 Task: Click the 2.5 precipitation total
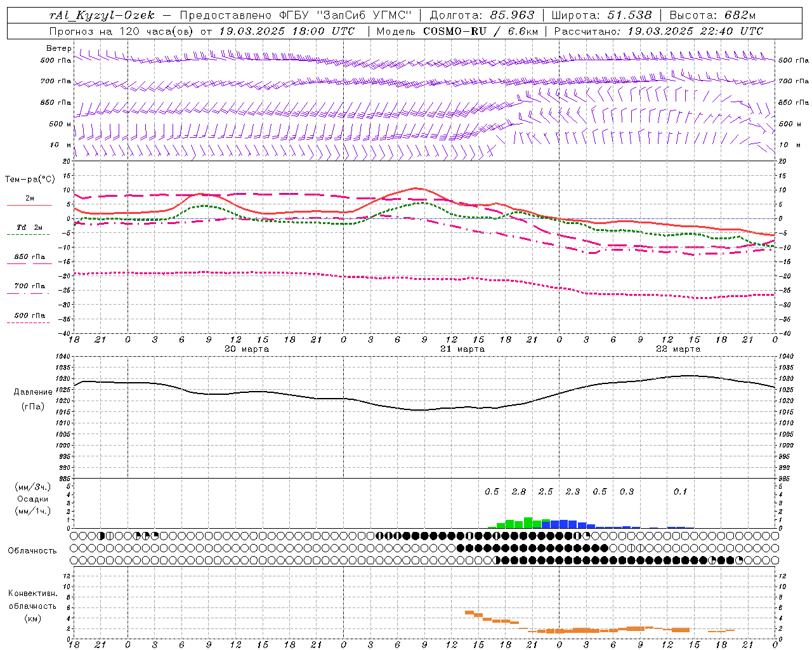click(x=546, y=491)
